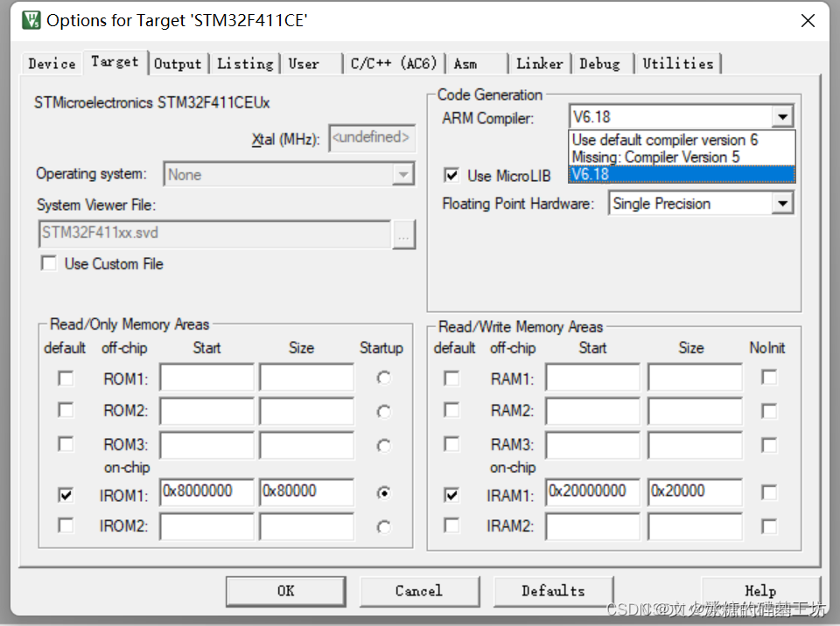Select the ROM1 Startup radio button
Image resolution: width=840 pixels, height=626 pixels.
[383, 378]
